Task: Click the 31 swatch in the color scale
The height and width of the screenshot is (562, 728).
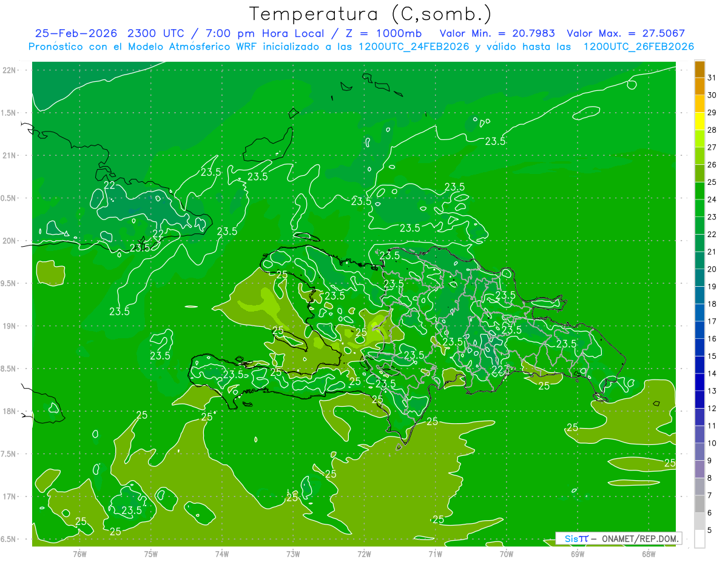Action: (699, 70)
